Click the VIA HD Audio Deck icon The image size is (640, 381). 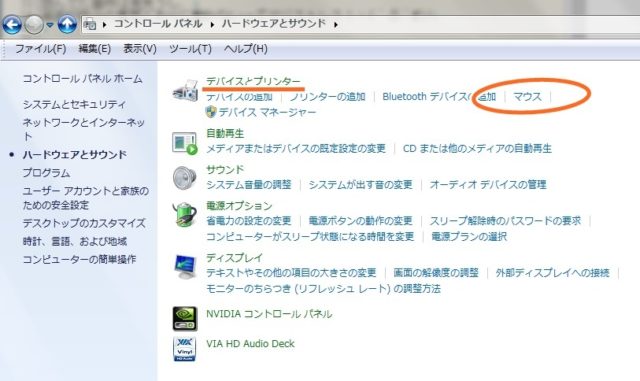pos(184,349)
